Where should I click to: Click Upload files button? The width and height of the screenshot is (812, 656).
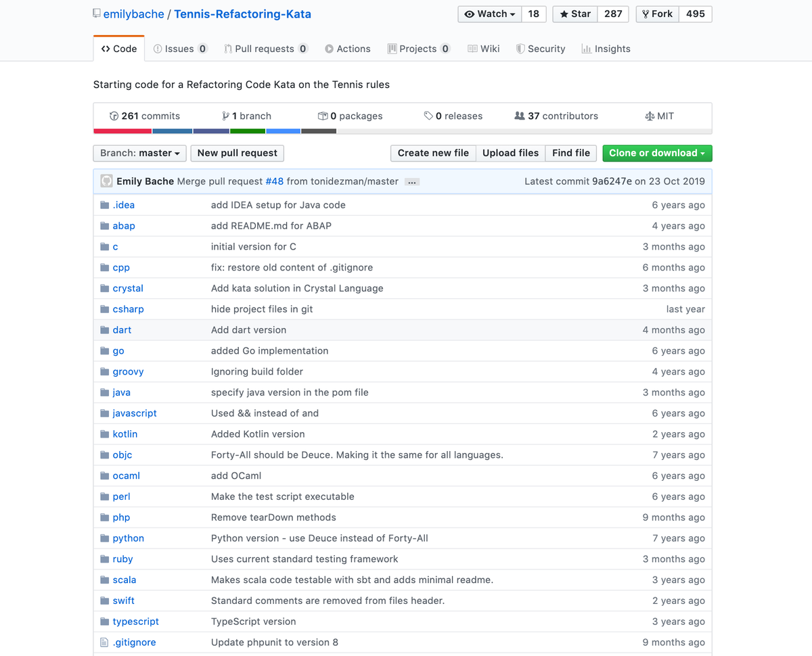[510, 154]
